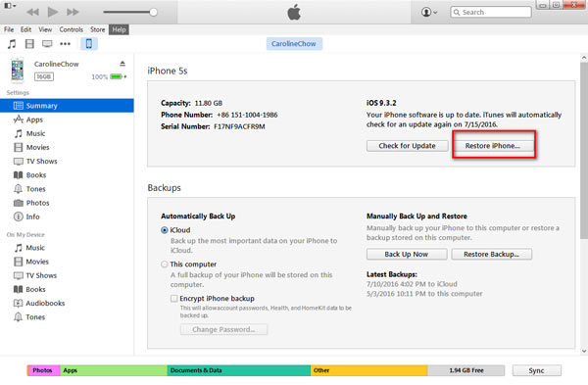Open the mini-player window menu icon
Viewport: 588px width, 385px height.
(x=10, y=6)
